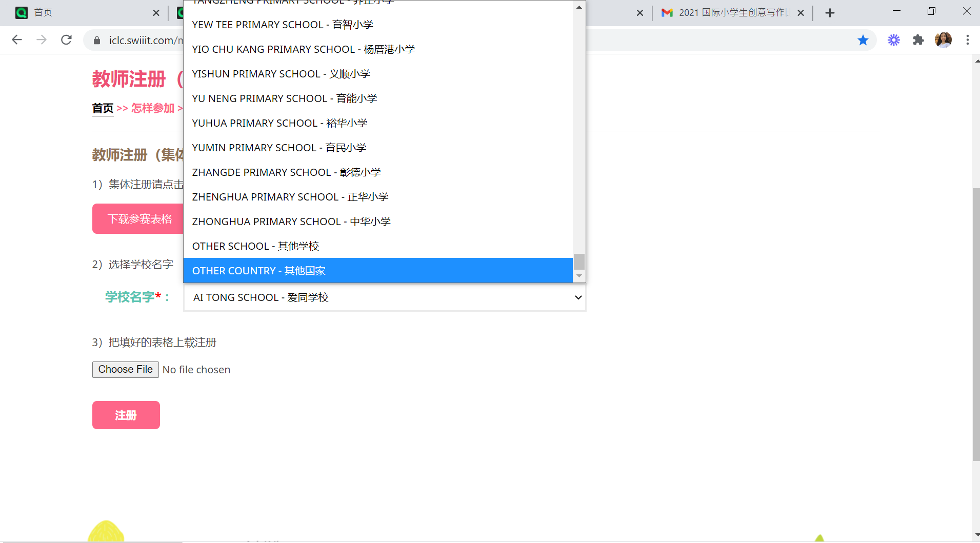Open the Chrome profile avatar
Screen dimensions: 980x543
coord(943,40)
